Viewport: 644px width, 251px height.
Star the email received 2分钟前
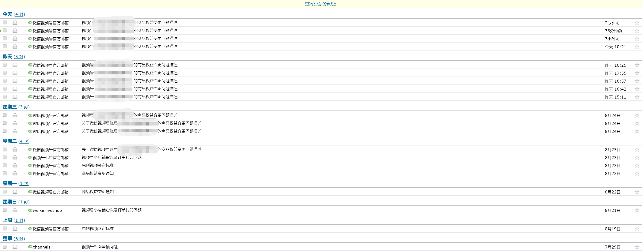click(638, 23)
